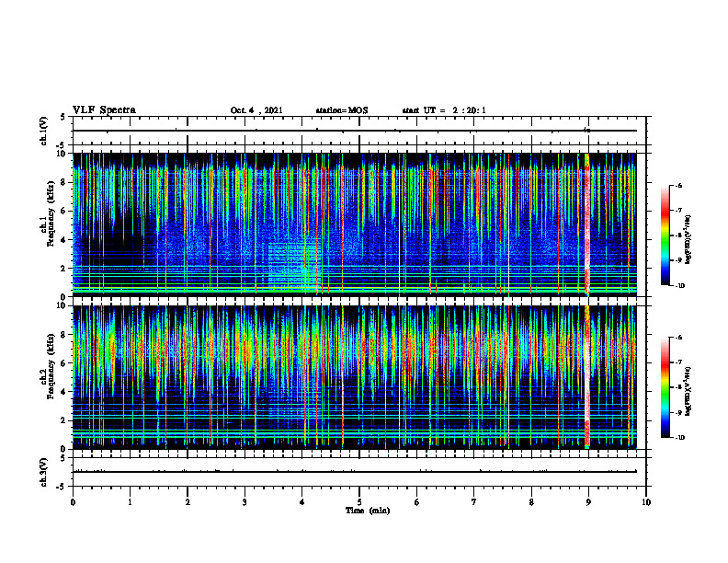Click tick label "7" on the Time axis
Image resolution: width=728 pixels, height=563 pixels.
(x=474, y=502)
